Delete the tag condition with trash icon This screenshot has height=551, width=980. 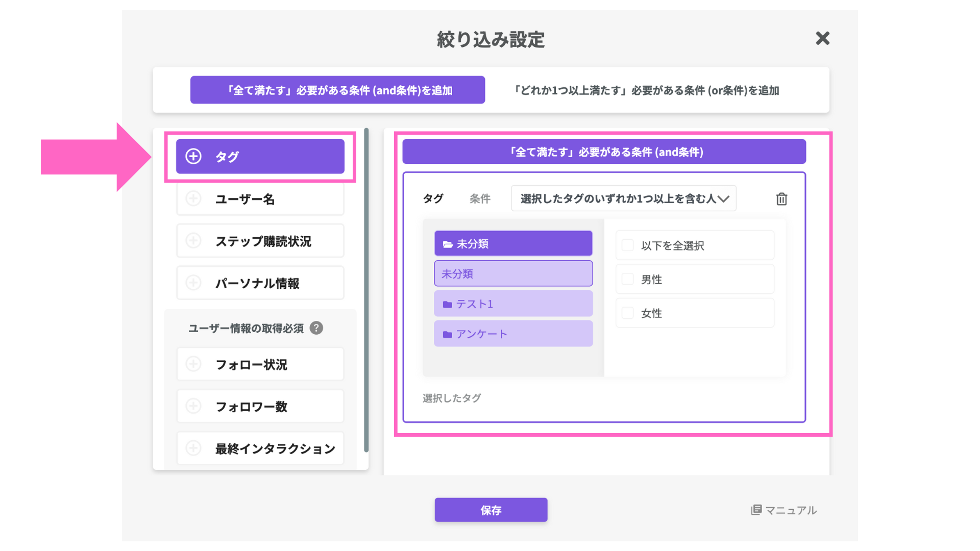(781, 199)
